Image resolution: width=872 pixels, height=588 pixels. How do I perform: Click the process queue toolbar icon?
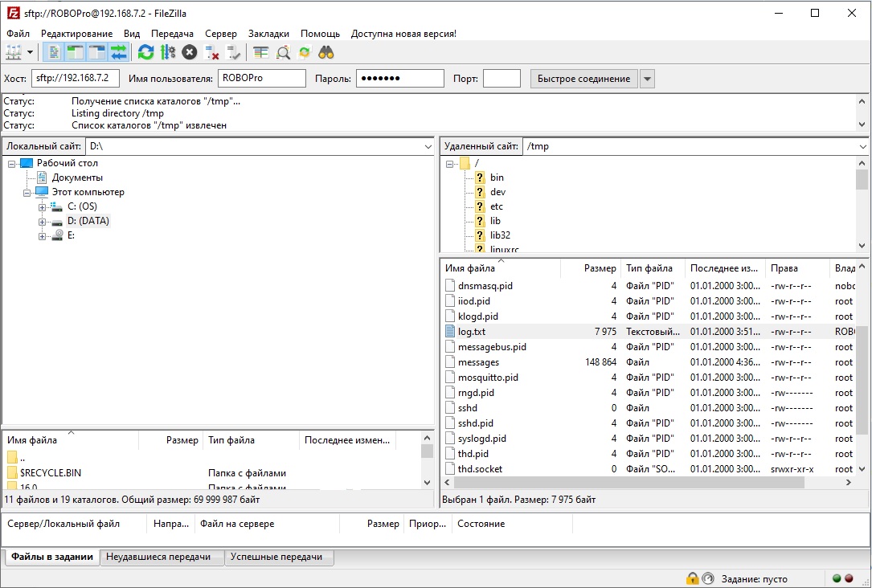(167, 53)
